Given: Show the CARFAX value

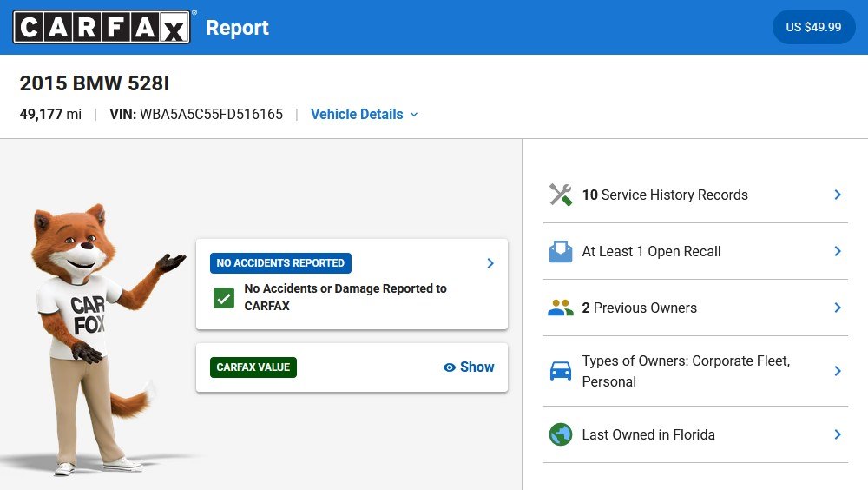Looking at the screenshot, I should tap(469, 367).
